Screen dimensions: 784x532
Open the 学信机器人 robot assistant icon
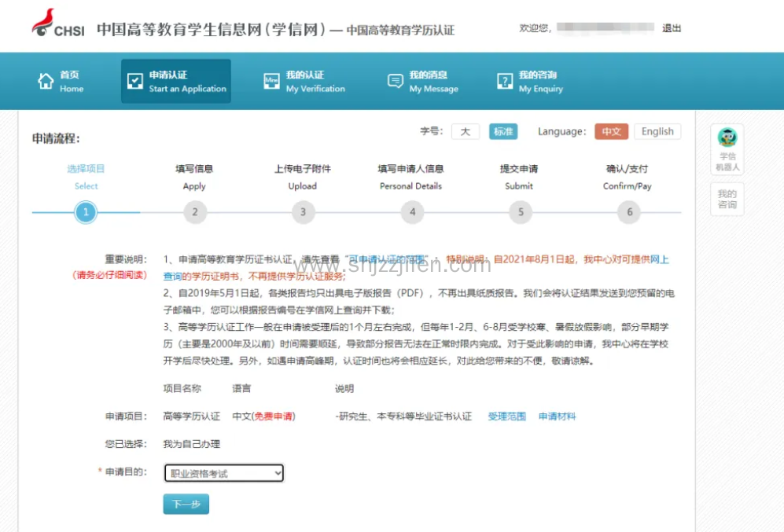(x=727, y=138)
